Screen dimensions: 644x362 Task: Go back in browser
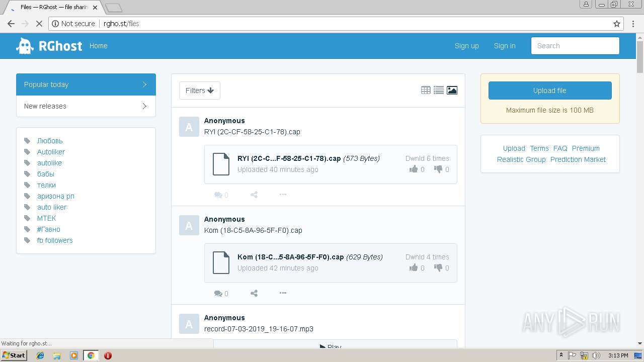pos(11,24)
